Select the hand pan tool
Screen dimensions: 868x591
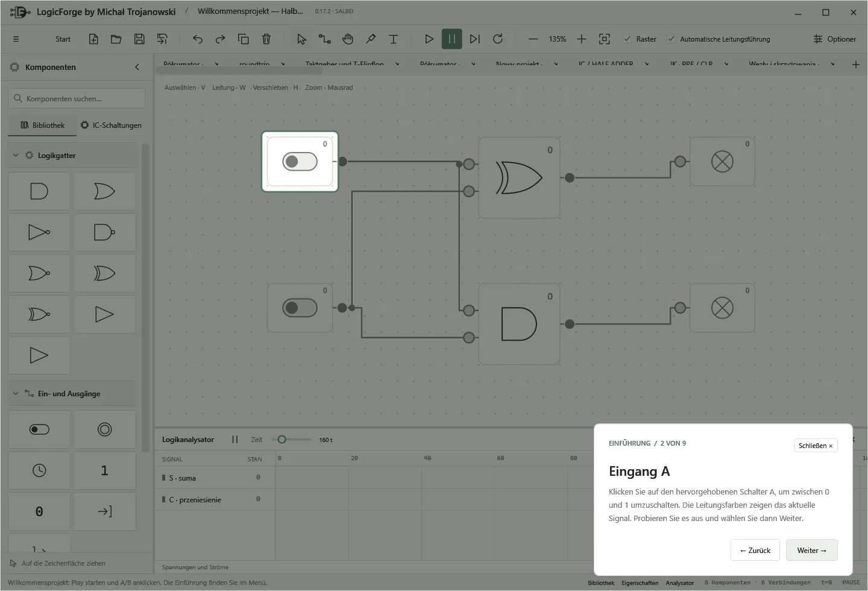coord(348,39)
